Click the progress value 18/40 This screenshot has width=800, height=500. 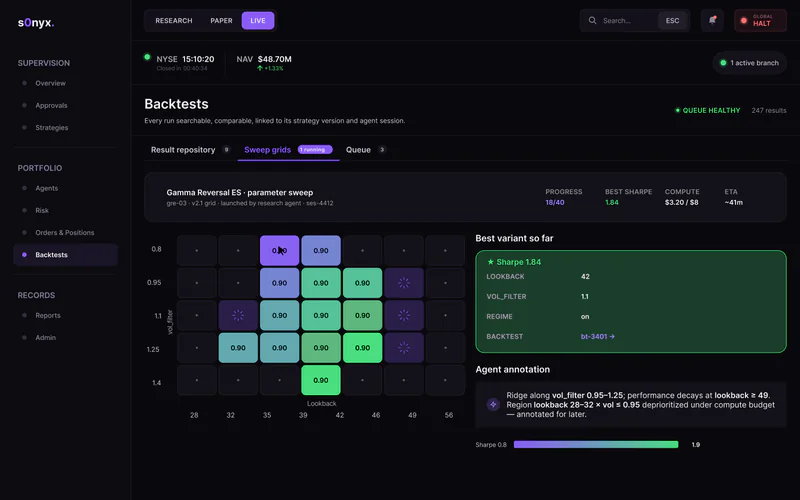pos(555,203)
